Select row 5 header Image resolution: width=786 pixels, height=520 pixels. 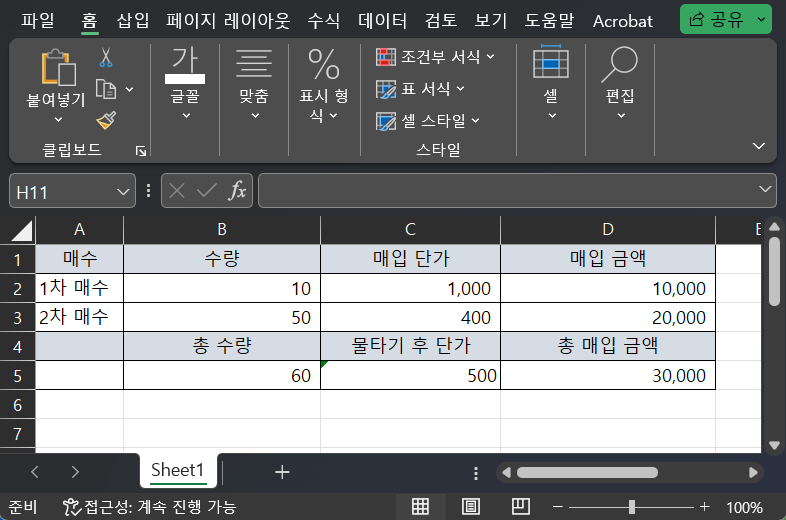tap(18, 376)
